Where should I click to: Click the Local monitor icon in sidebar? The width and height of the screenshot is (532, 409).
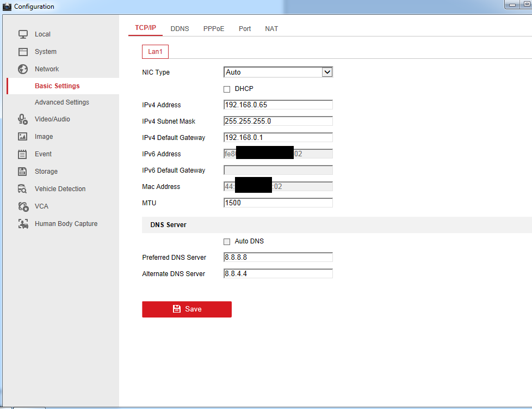(x=23, y=34)
